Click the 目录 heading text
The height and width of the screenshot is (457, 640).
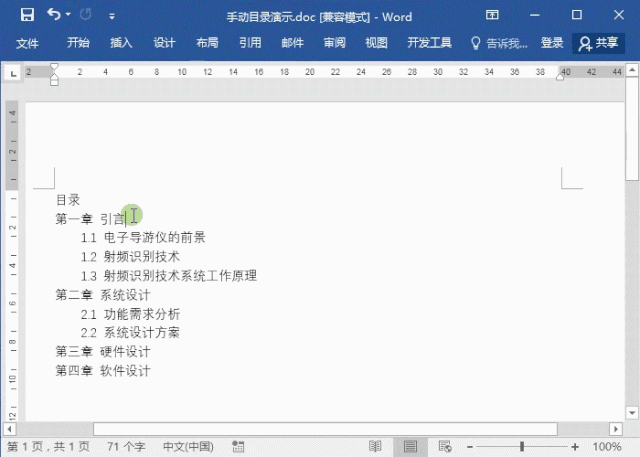click(x=68, y=200)
